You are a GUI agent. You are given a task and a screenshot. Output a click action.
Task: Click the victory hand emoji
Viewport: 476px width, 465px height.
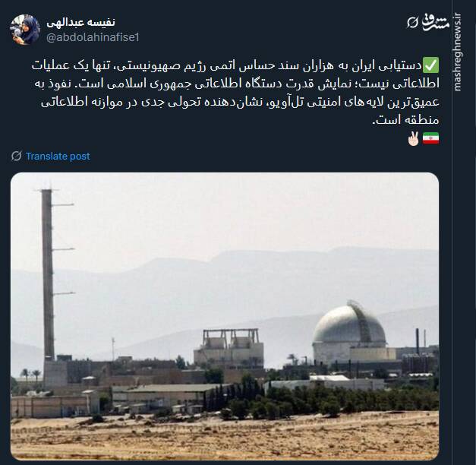tap(413, 138)
